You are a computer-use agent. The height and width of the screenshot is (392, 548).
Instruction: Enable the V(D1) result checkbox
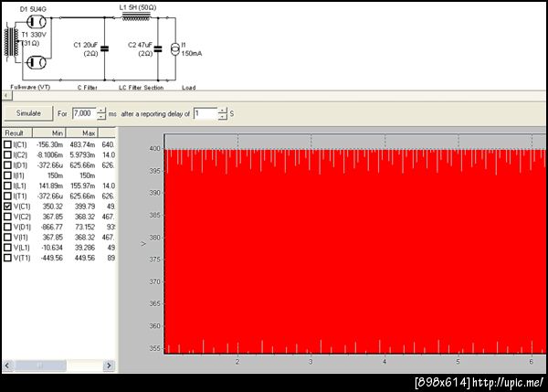(7, 227)
